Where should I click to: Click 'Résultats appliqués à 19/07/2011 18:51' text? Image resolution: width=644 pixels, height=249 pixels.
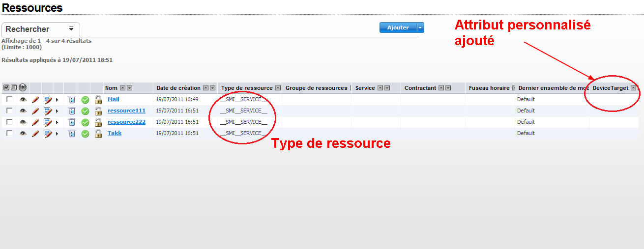57,60
